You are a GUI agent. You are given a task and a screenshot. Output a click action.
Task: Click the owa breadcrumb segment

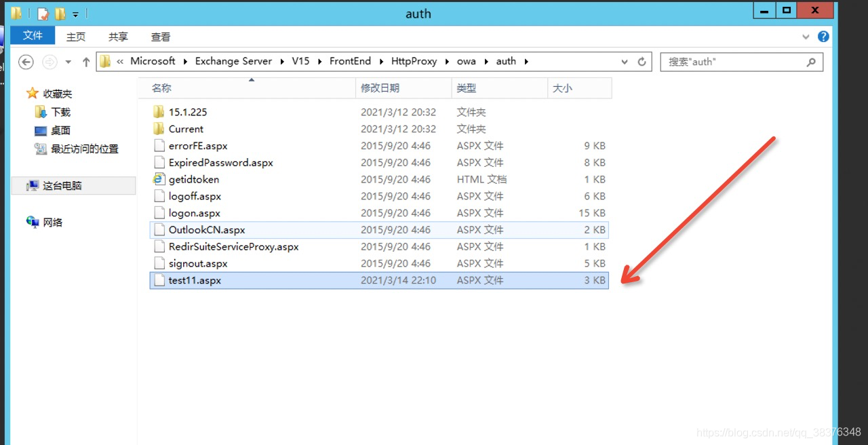(466, 61)
